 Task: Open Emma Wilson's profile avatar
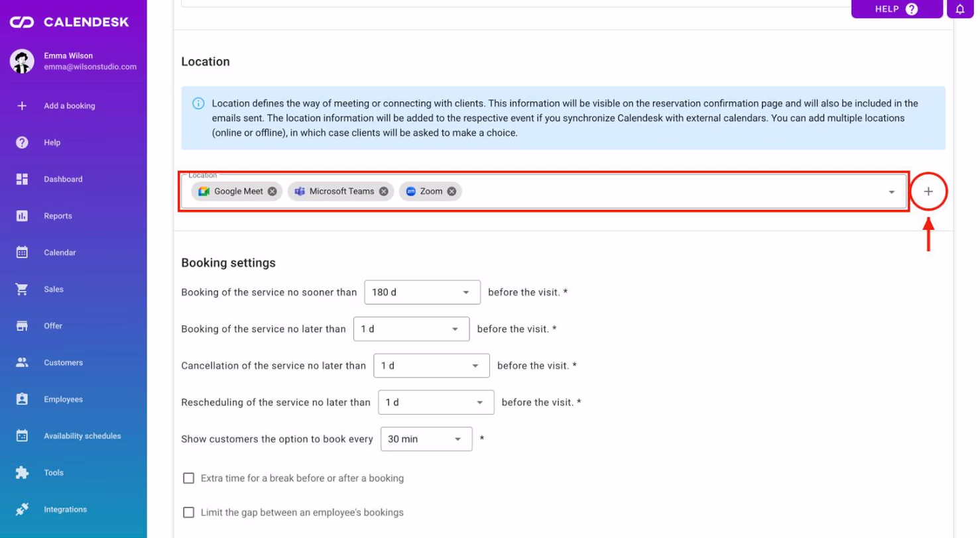(22, 61)
